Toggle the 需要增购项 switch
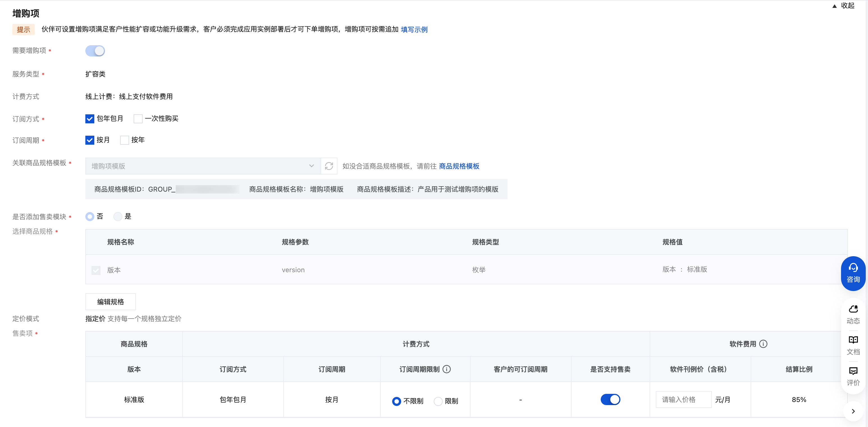 (95, 51)
